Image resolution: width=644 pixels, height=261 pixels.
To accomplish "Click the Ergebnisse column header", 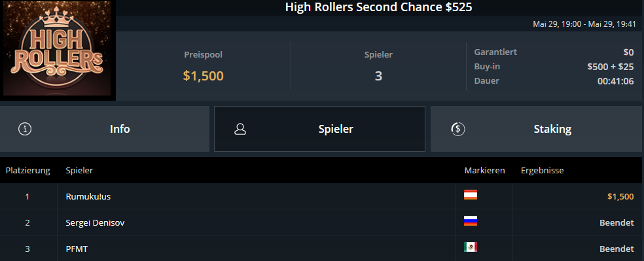I will tap(542, 170).
